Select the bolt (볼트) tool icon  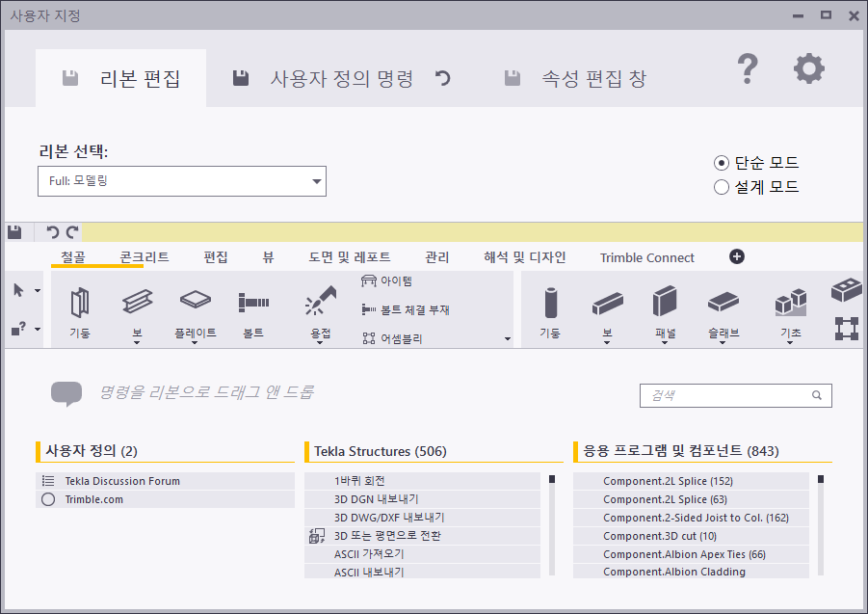click(253, 303)
